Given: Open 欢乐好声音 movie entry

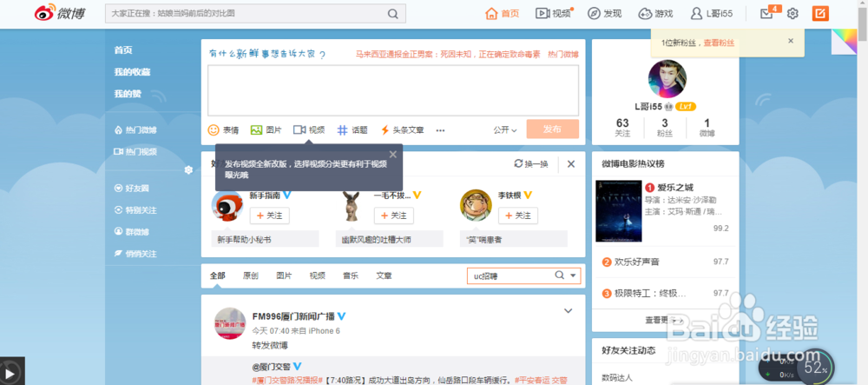Looking at the screenshot, I should tap(636, 262).
